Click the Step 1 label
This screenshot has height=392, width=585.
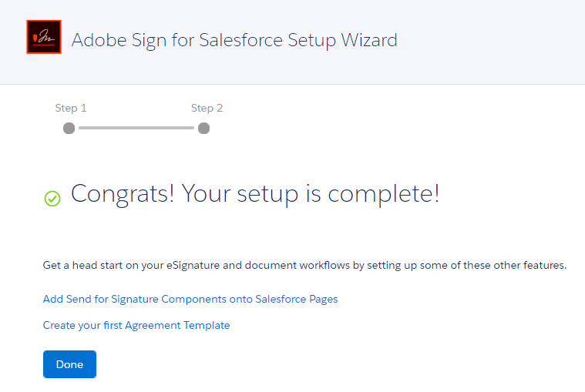(x=70, y=108)
